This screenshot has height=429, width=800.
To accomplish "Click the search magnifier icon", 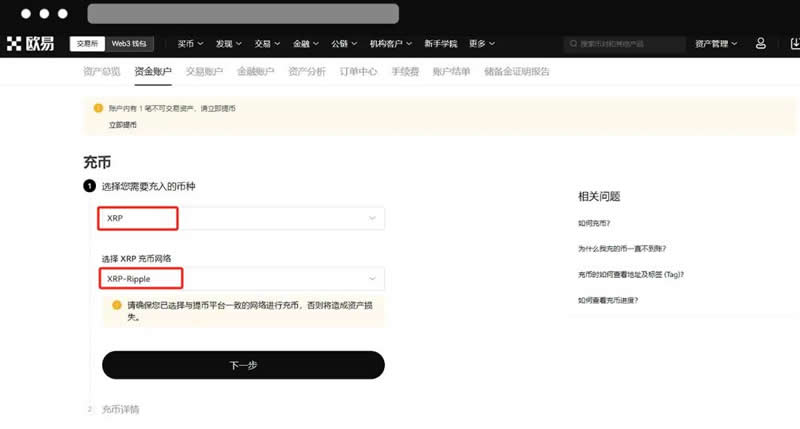I will [573, 44].
